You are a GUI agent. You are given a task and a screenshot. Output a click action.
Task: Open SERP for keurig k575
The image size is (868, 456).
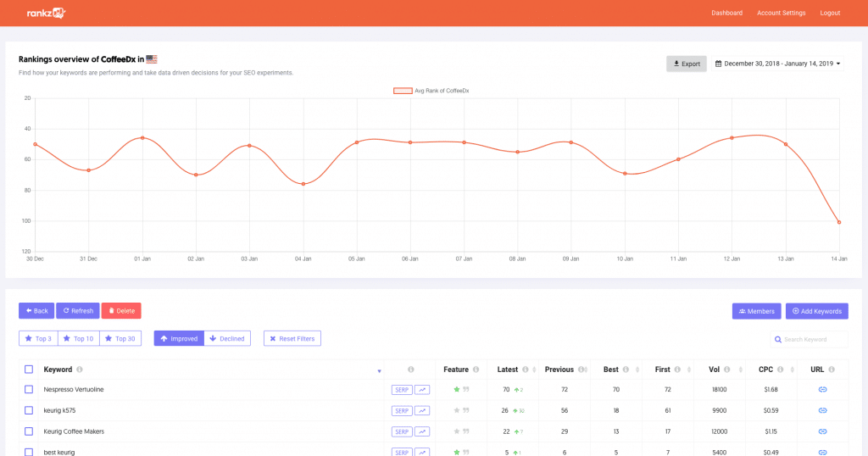click(402, 410)
